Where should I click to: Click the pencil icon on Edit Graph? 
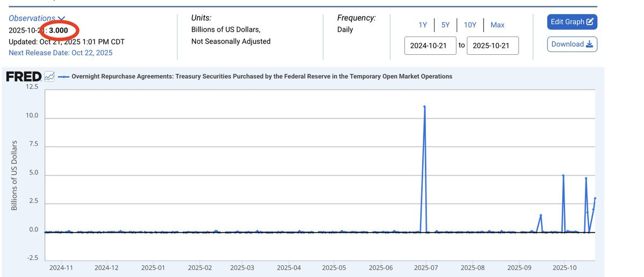pyautogui.click(x=590, y=22)
